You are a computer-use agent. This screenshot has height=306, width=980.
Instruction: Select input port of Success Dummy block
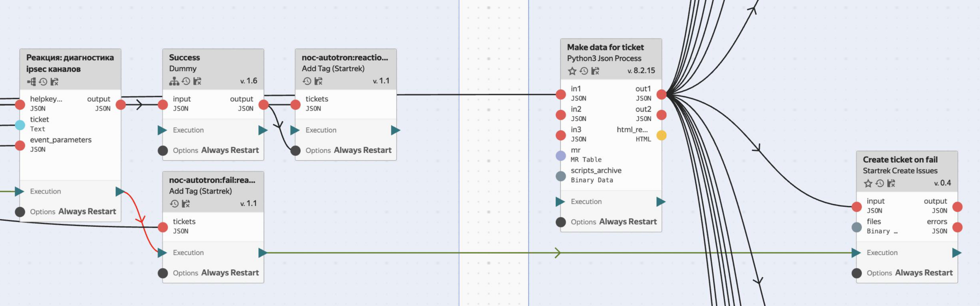point(163,104)
